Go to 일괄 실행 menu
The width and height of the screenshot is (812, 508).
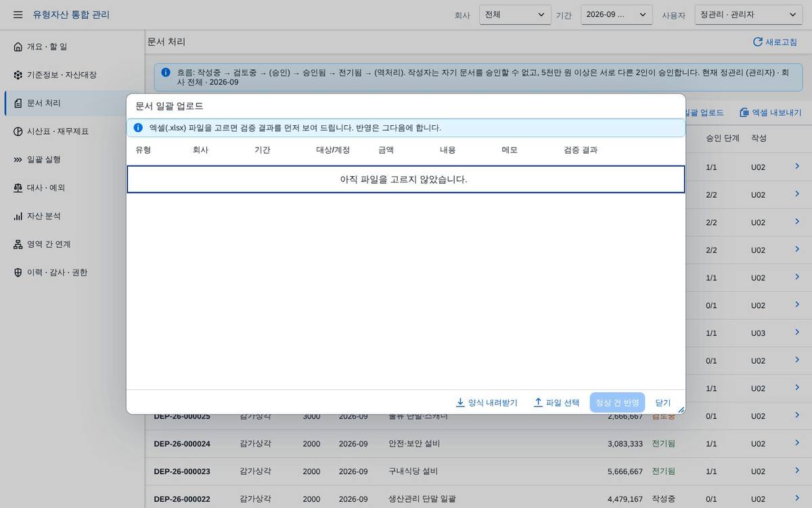72,159
